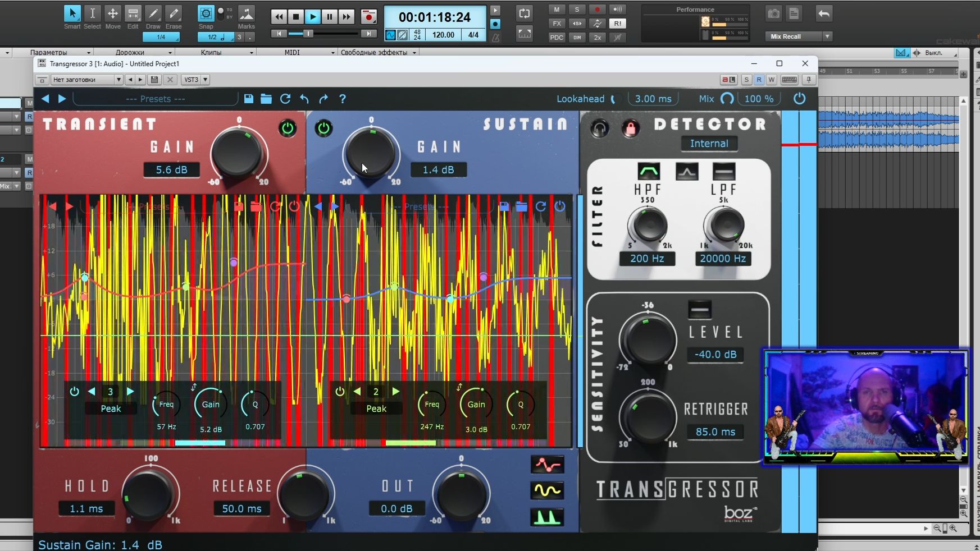This screenshot has width=980, height=551.
Task: Toggle detector headphone listen icon
Action: pyautogui.click(x=600, y=128)
